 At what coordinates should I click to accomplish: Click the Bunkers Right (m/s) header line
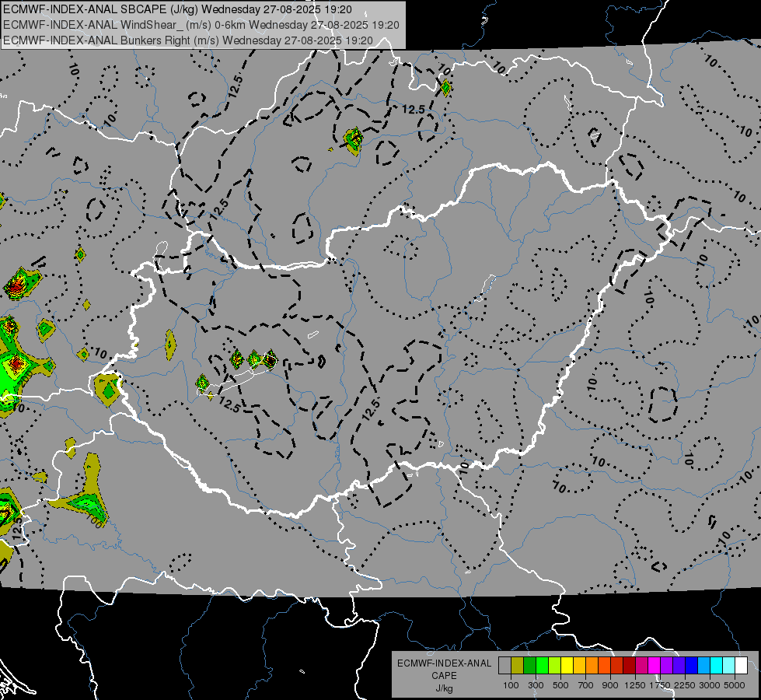[188, 40]
